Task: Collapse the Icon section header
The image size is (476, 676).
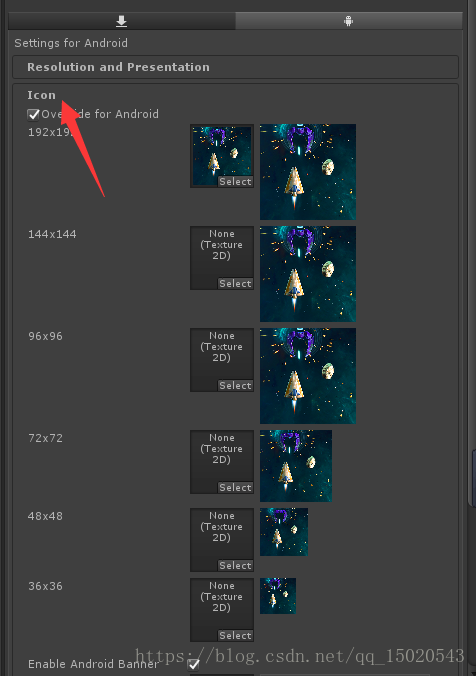Action: pyautogui.click(x=41, y=95)
